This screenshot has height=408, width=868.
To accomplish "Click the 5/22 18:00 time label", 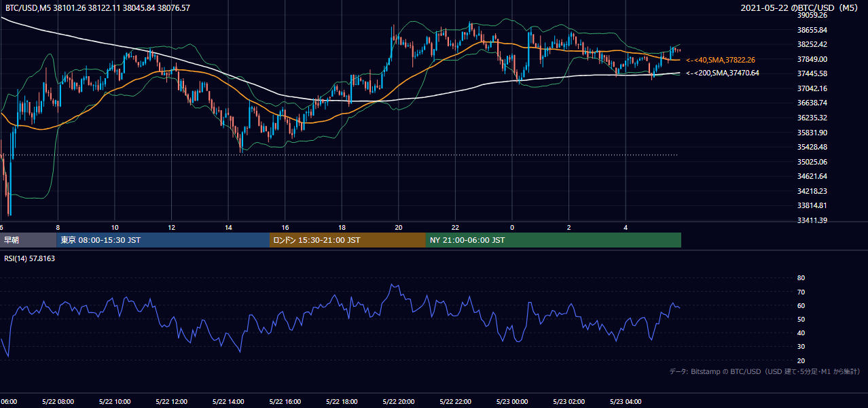I will pos(342,401).
